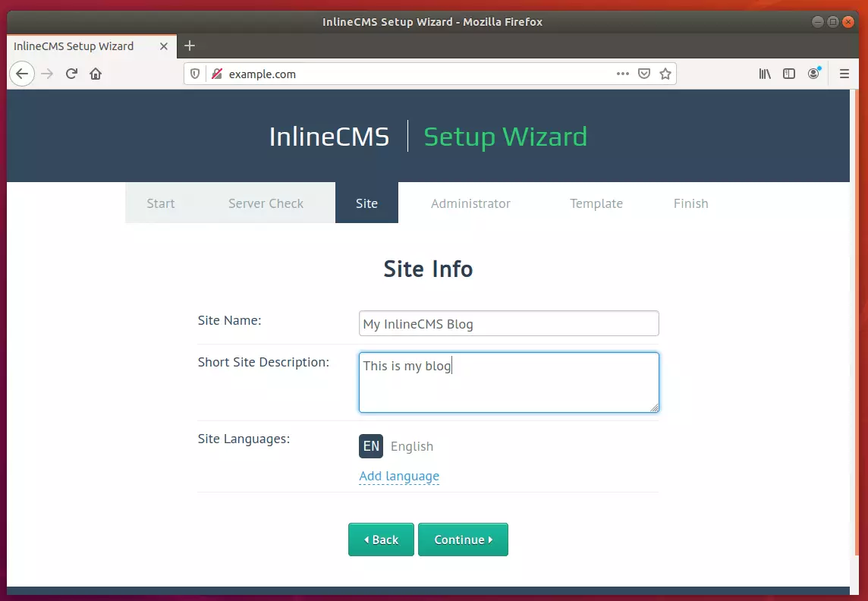Click the Continue button
The image size is (868, 601).
463,540
